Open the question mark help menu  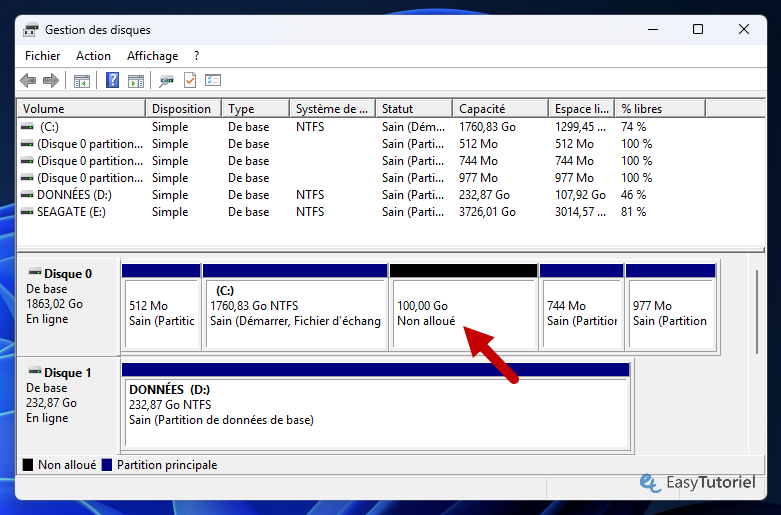point(196,56)
